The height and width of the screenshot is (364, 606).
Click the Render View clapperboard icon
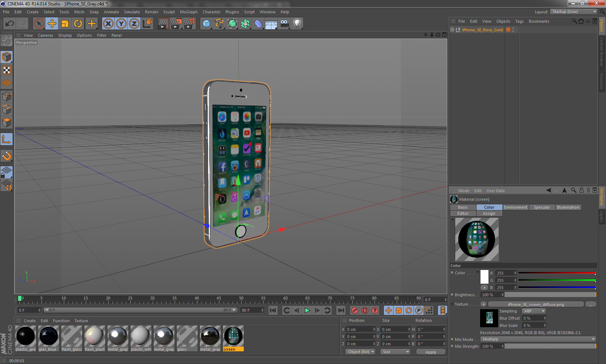163,24
